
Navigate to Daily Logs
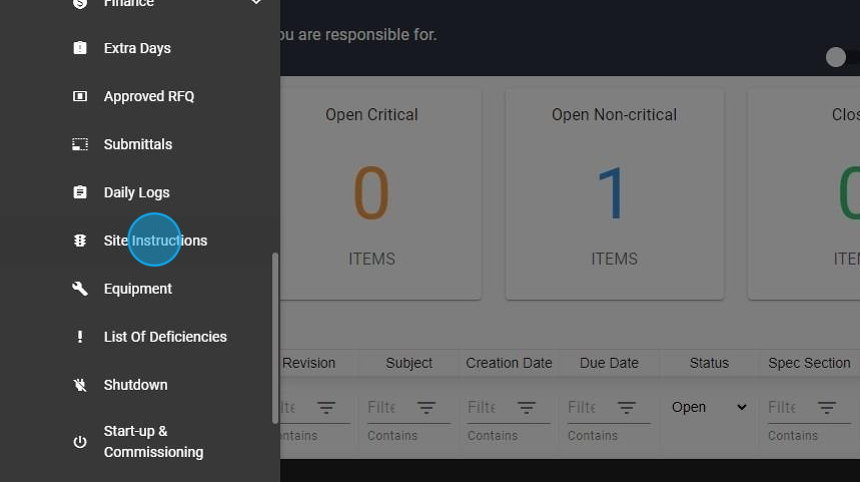[137, 192]
